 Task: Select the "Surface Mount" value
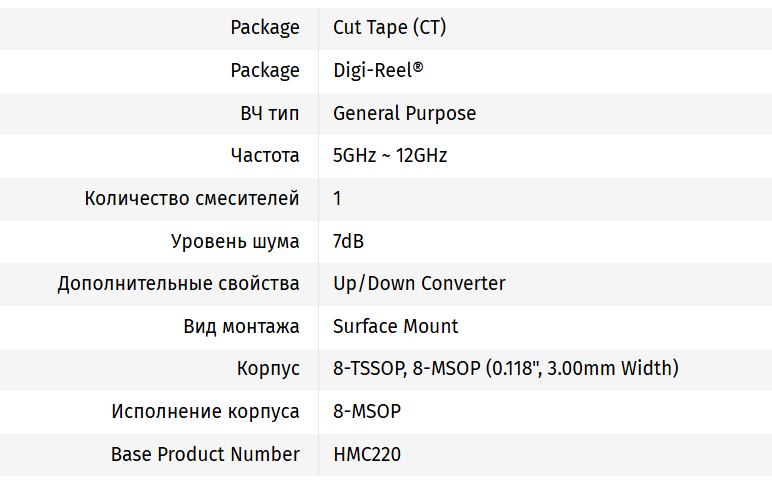pyautogui.click(x=395, y=326)
